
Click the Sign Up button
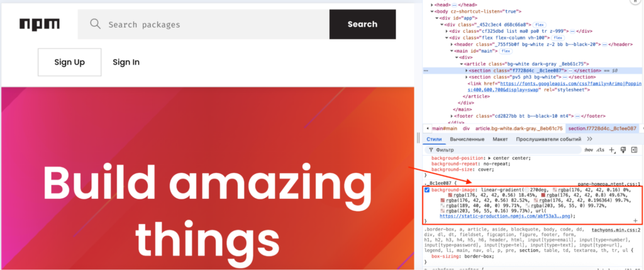pos(69,62)
